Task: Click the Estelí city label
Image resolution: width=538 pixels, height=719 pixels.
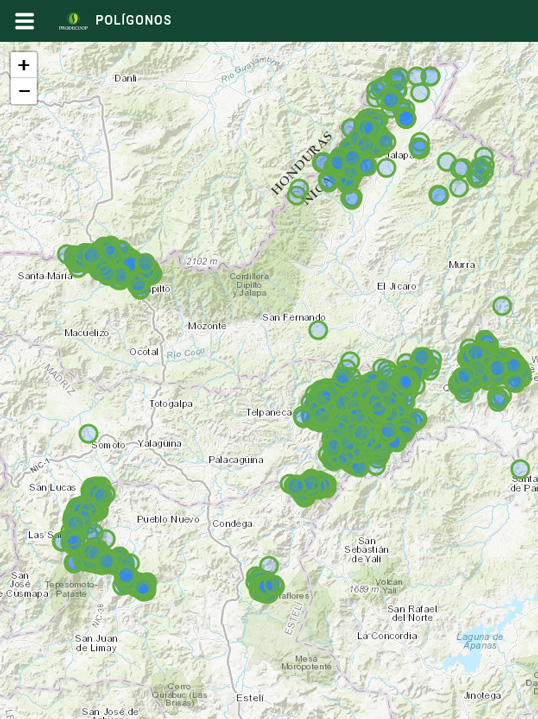Action: (250, 698)
